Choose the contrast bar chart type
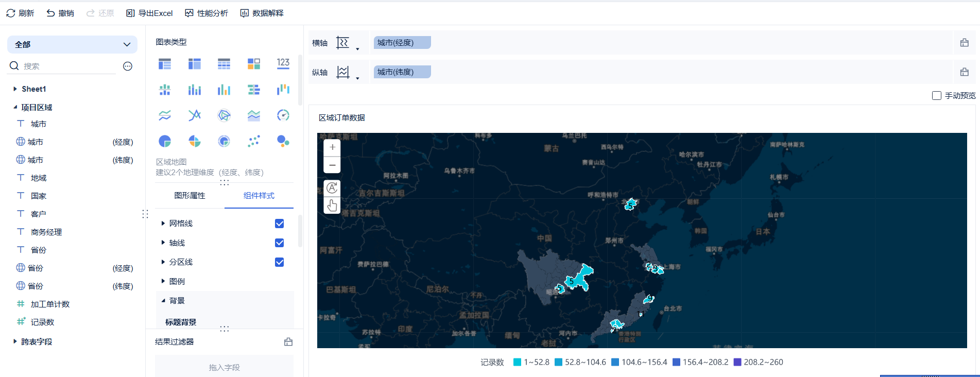This screenshot has height=377, width=980. 254,90
